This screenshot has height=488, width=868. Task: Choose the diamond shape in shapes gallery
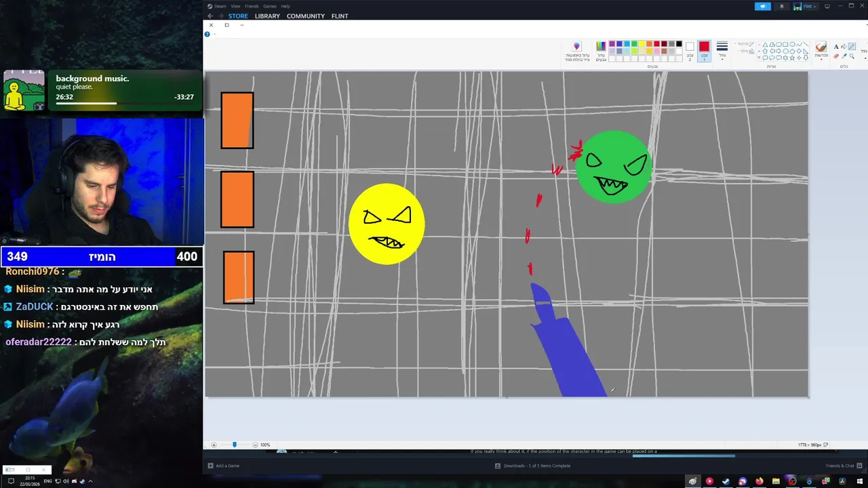(799, 51)
